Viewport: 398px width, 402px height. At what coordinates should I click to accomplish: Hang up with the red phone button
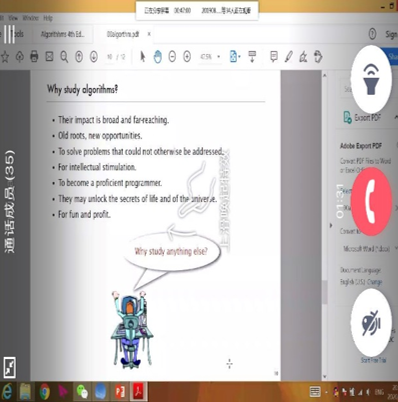click(371, 201)
